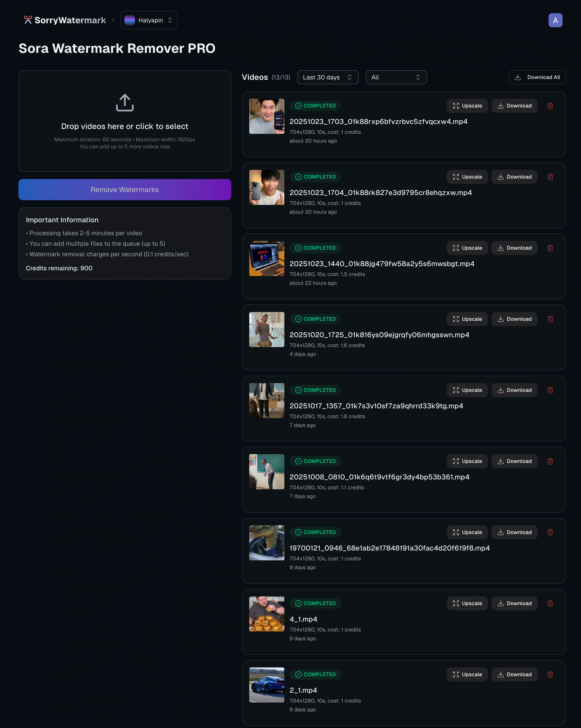Click the purple gradient Remove Watermarks bar
The height and width of the screenshot is (728, 581).
click(x=125, y=189)
